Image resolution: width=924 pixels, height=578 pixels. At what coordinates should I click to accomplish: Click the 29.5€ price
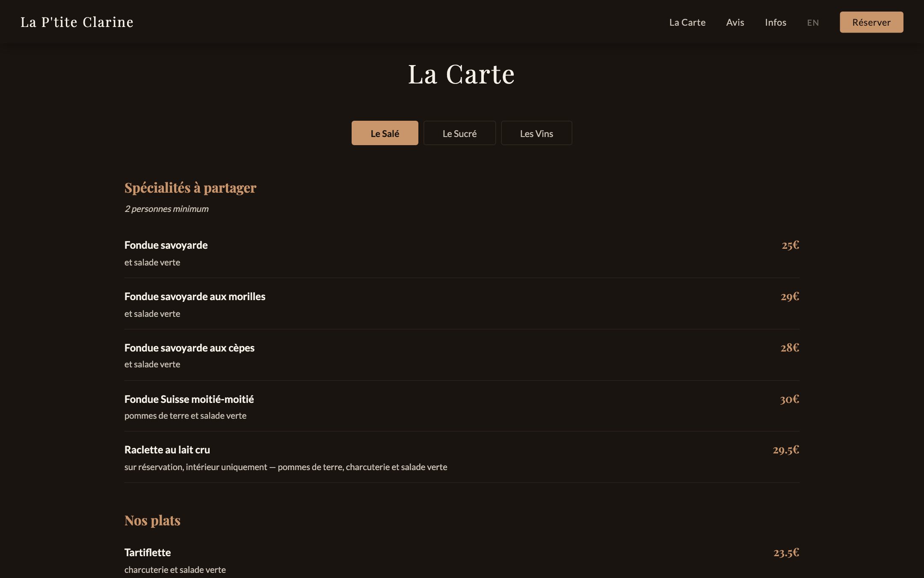(x=786, y=450)
